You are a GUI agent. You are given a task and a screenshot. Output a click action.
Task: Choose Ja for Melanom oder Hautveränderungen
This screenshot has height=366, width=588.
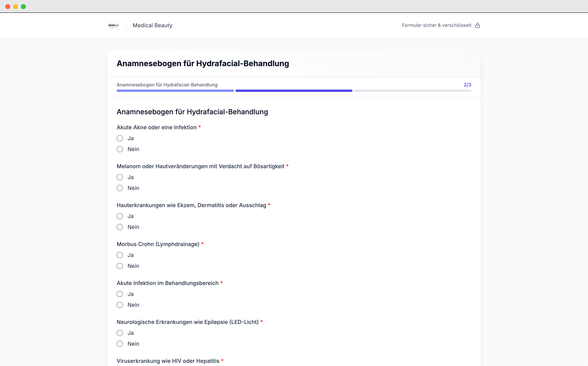120,177
